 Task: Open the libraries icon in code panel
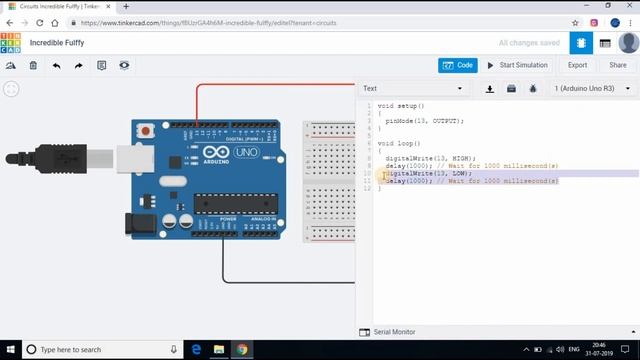coord(511,89)
